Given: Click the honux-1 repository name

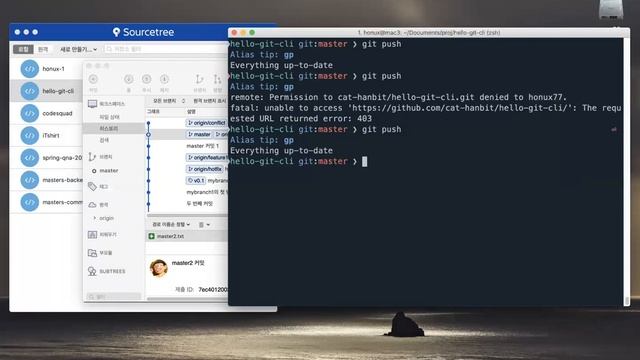Looking at the screenshot, I should [53, 69].
